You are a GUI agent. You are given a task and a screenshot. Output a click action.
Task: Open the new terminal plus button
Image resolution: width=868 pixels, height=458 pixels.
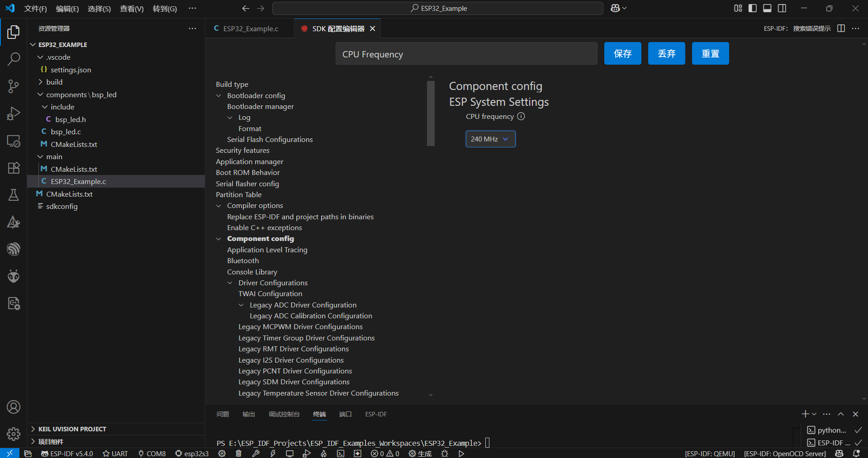[805, 414]
